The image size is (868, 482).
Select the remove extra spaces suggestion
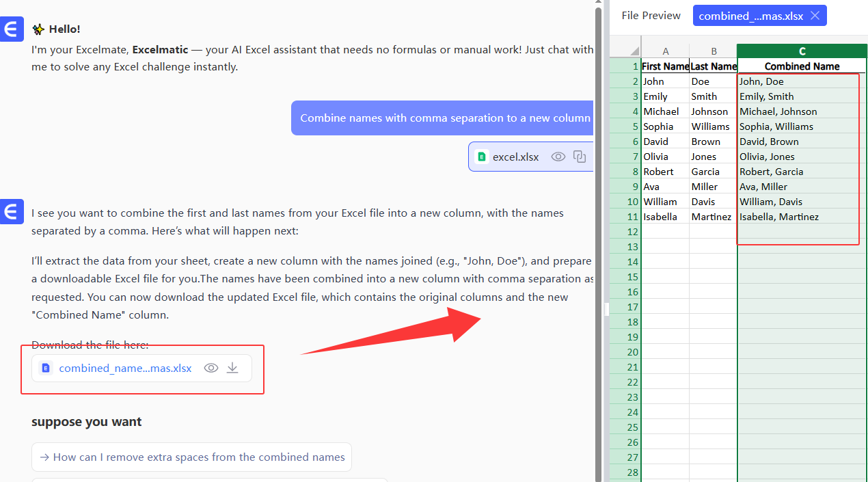(x=191, y=457)
